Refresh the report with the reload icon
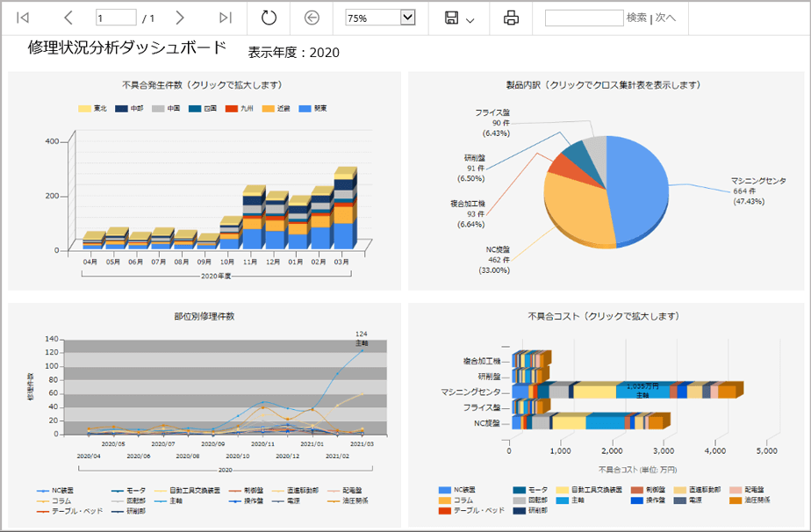811x532 pixels. pos(269,18)
